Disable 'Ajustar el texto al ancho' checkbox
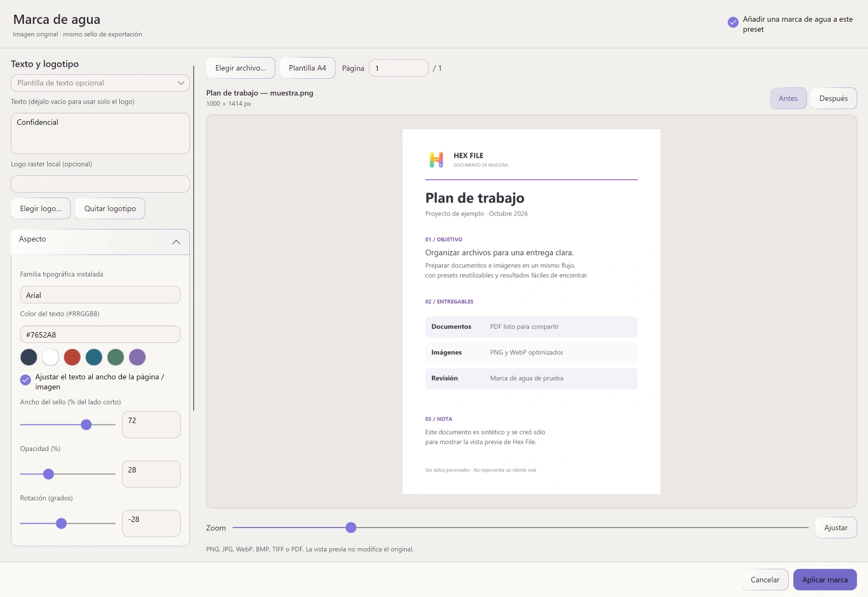Viewport: 868px width, 597px height. coord(25,380)
